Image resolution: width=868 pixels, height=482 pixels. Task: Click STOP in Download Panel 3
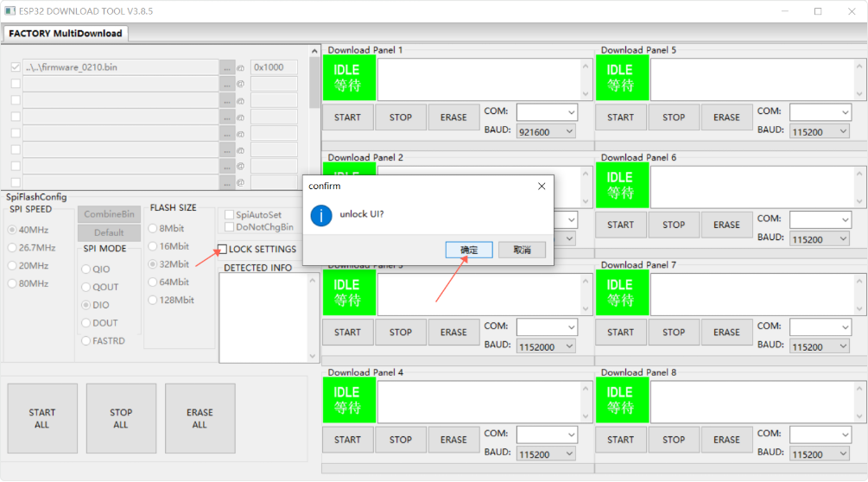coord(401,332)
